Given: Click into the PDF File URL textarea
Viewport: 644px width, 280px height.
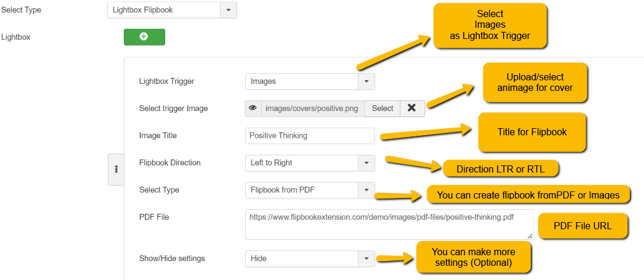Looking at the screenshot, I should [389, 224].
